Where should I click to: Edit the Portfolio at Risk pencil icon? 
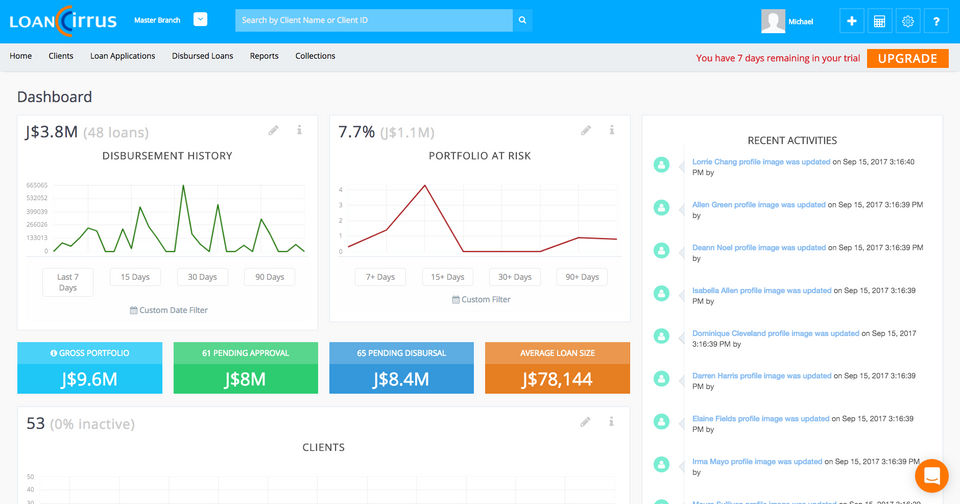tap(586, 130)
